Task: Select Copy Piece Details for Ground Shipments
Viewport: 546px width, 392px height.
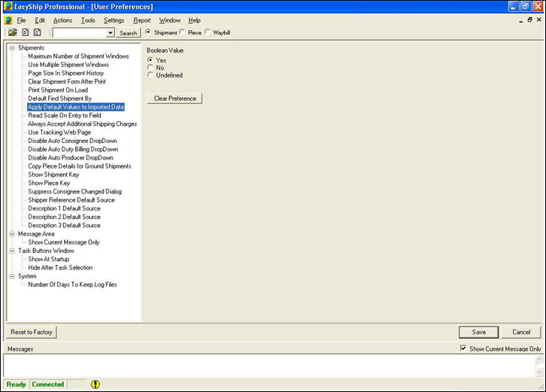Action: tap(80, 166)
